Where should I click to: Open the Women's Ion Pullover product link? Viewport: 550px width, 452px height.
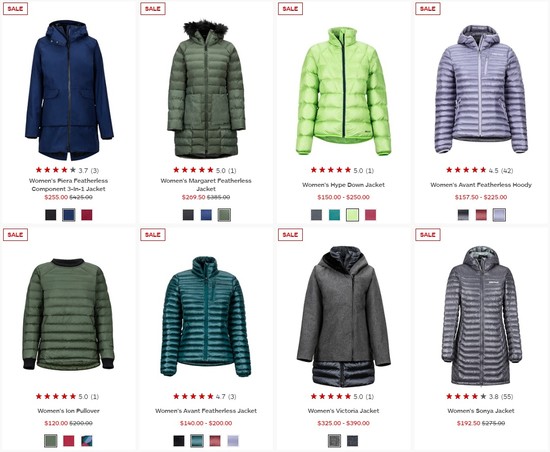pyautogui.click(x=68, y=411)
